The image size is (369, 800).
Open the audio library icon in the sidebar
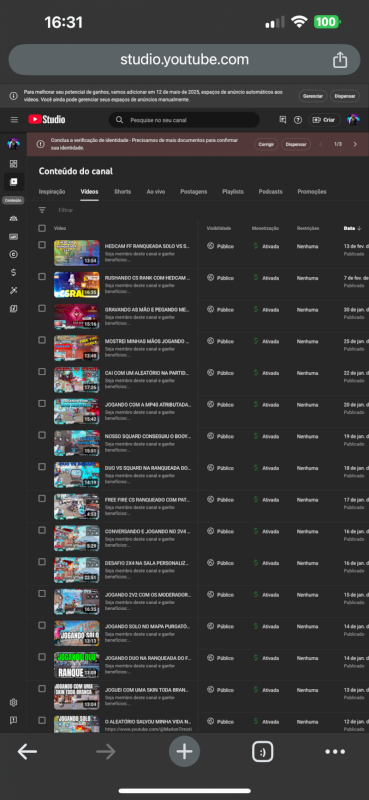[13, 309]
